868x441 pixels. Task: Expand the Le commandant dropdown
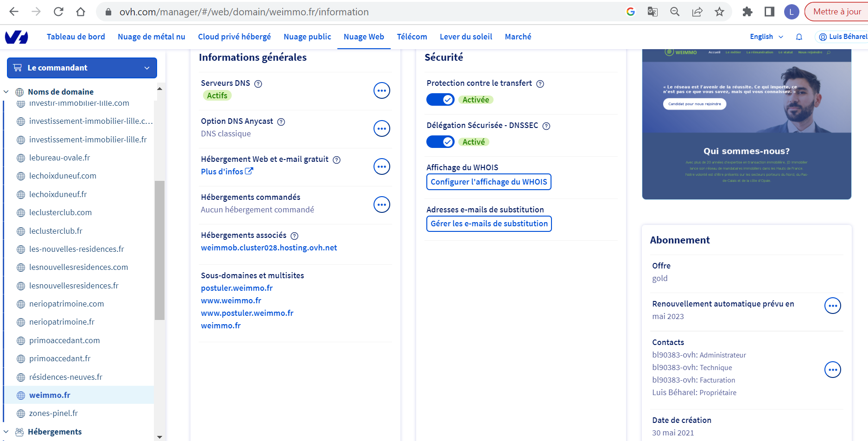click(x=82, y=68)
